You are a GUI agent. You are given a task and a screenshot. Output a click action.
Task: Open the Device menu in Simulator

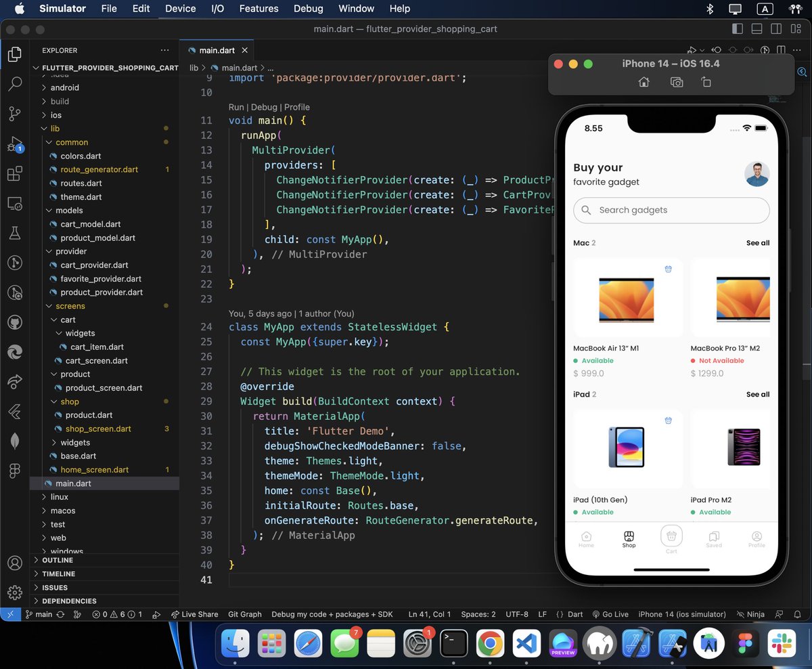click(180, 9)
